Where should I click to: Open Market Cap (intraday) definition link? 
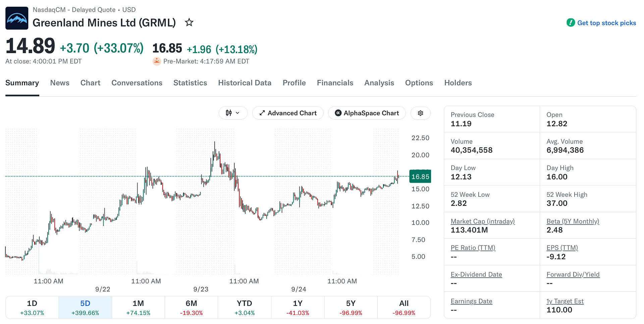(x=483, y=221)
